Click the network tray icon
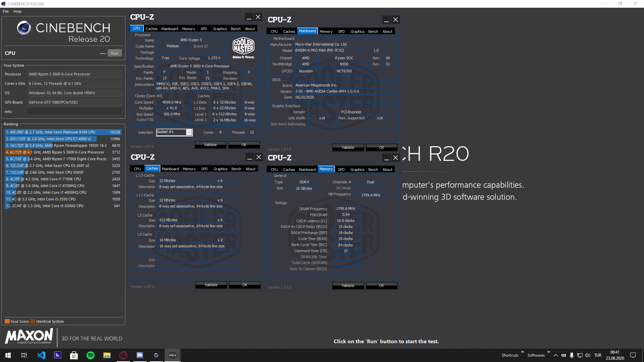The height and width of the screenshot is (362, 644). click(x=580, y=355)
